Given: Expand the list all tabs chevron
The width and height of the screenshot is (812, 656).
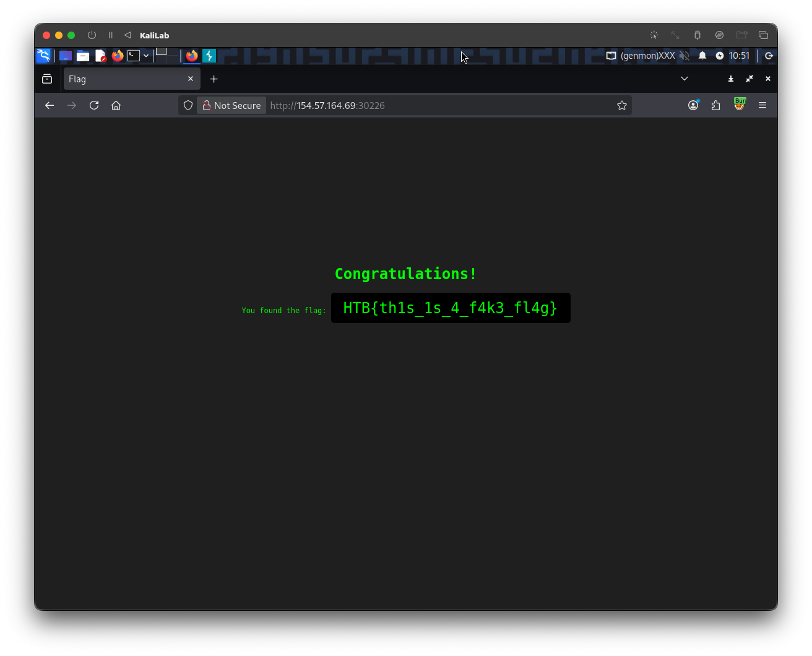Looking at the screenshot, I should [685, 79].
